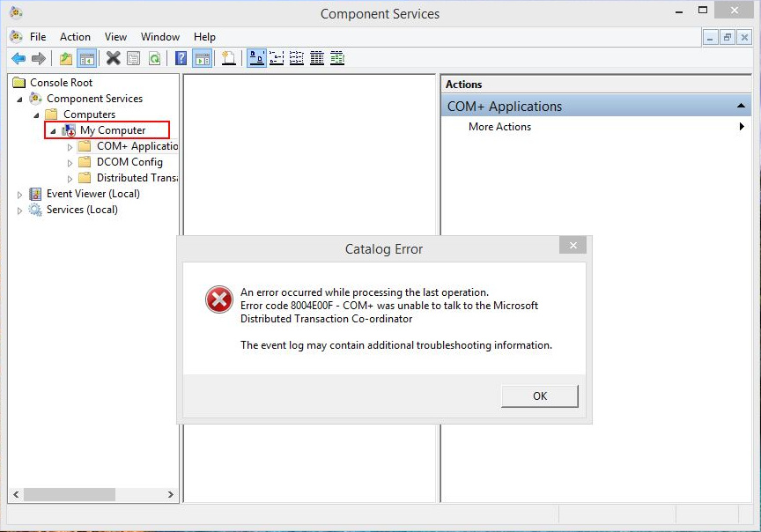Minimize the inner MDI console window
The height and width of the screenshot is (532, 761).
pos(710,37)
